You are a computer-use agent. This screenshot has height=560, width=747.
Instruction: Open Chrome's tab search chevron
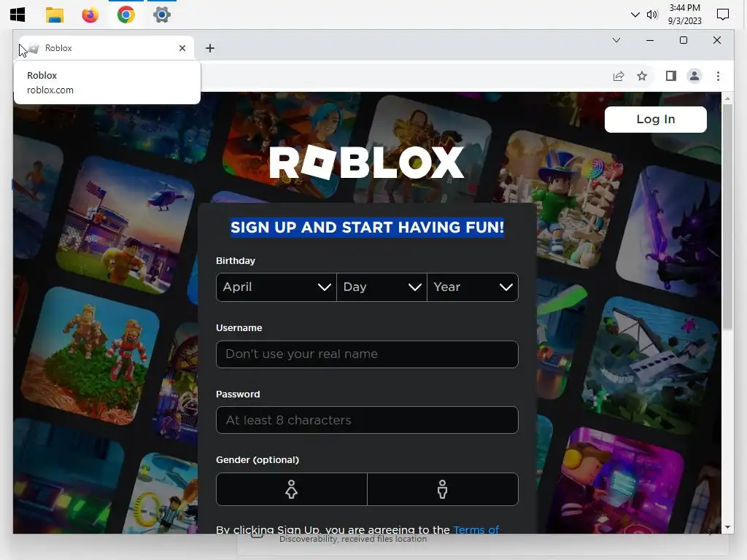[x=616, y=41]
